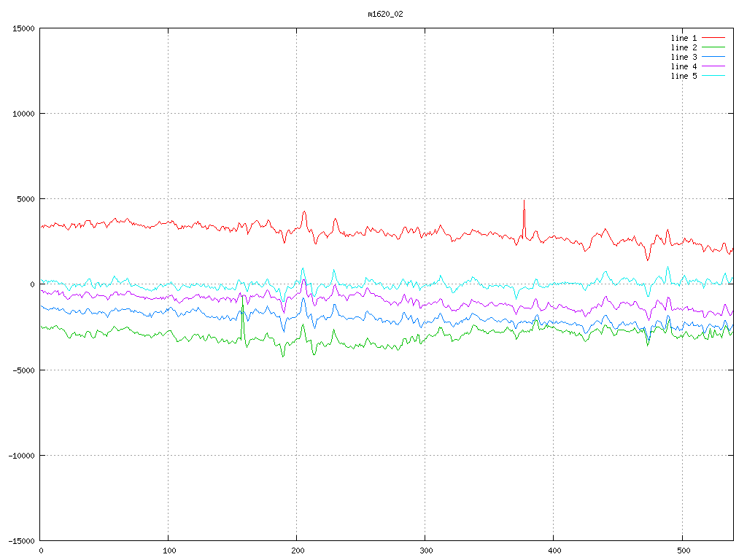The width and height of the screenshot is (747, 560).
Task: Click the plot title m1620_02
Action: (x=385, y=14)
